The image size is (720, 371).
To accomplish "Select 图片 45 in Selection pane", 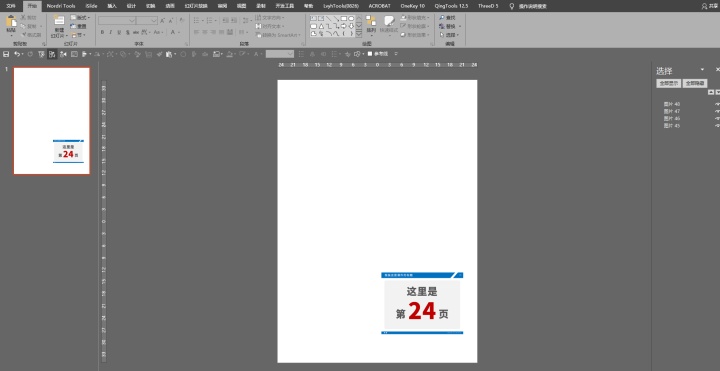I will coord(672,125).
